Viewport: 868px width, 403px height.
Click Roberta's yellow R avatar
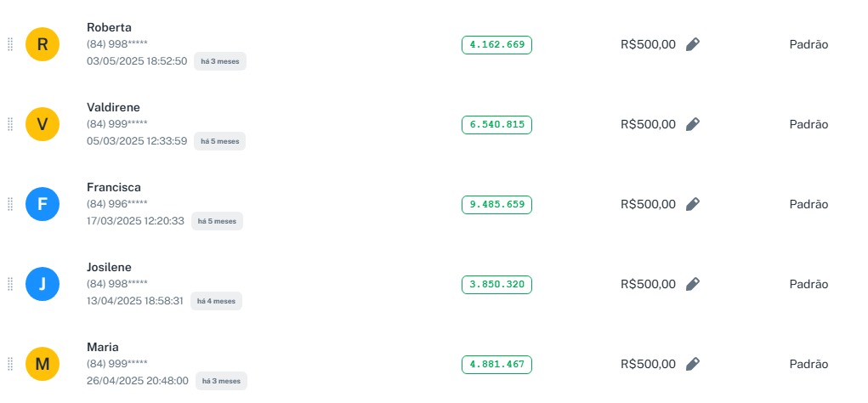pos(43,44)
